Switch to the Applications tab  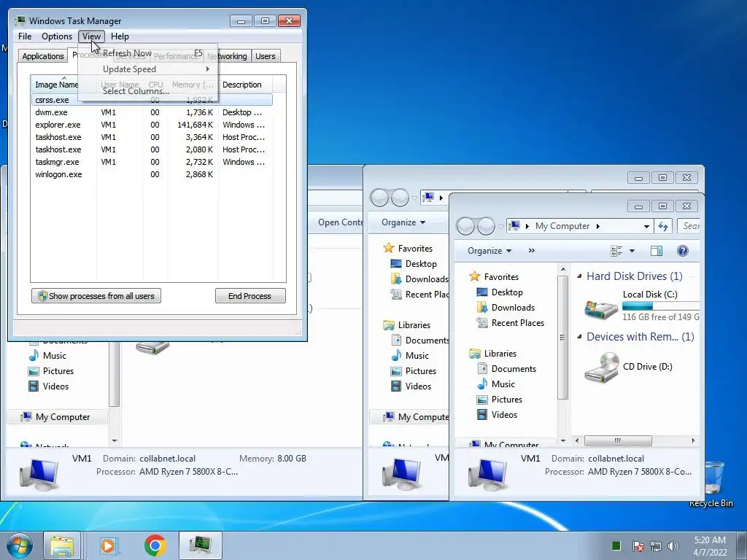pos(43,56)
